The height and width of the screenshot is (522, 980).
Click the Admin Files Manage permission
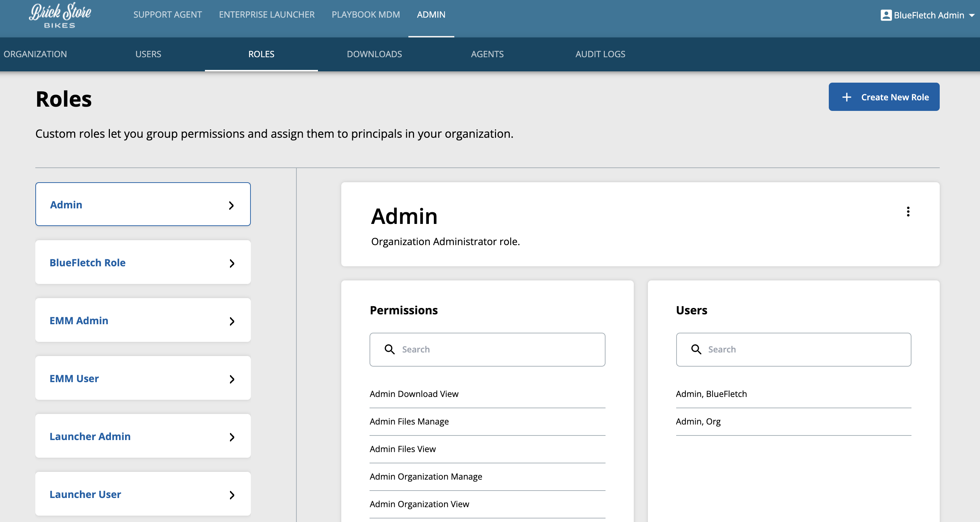tap(487, 422)
